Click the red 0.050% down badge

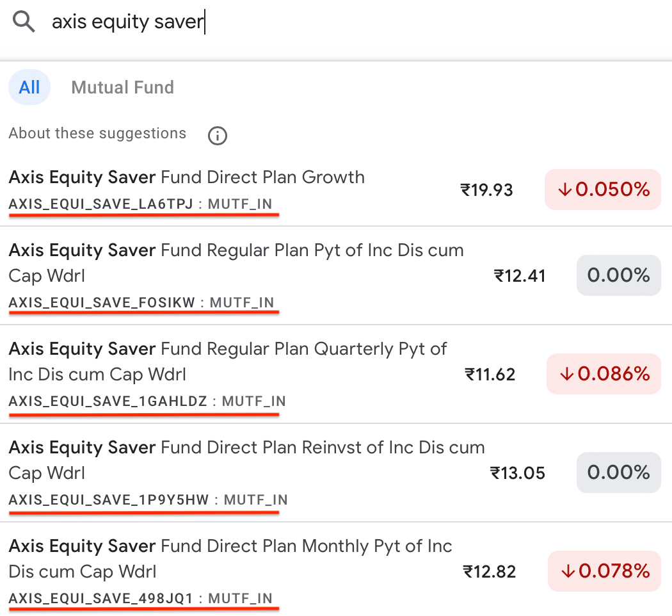[602, 190]
